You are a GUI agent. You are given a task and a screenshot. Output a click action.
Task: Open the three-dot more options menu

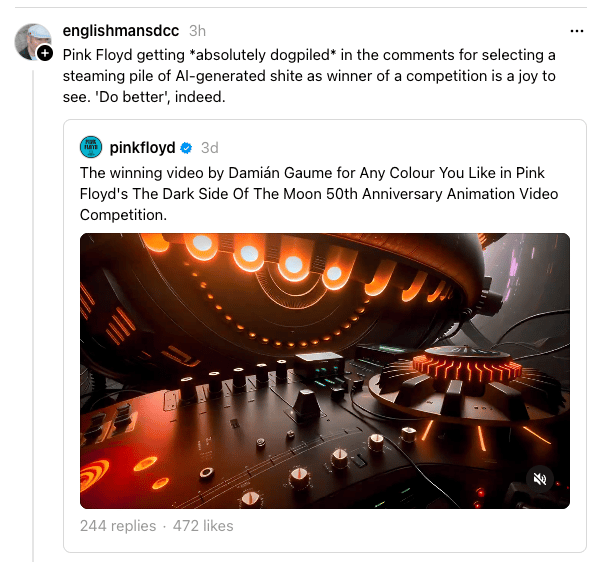tap(576, 31)
